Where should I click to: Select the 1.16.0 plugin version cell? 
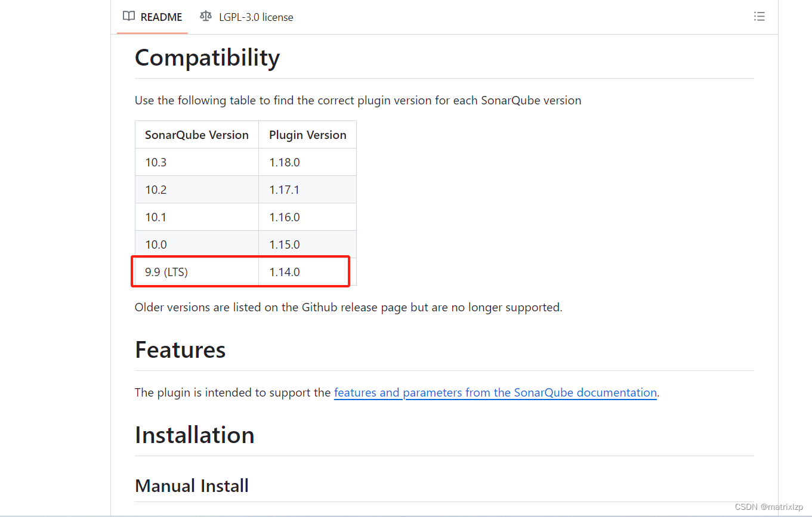point(307,217)
